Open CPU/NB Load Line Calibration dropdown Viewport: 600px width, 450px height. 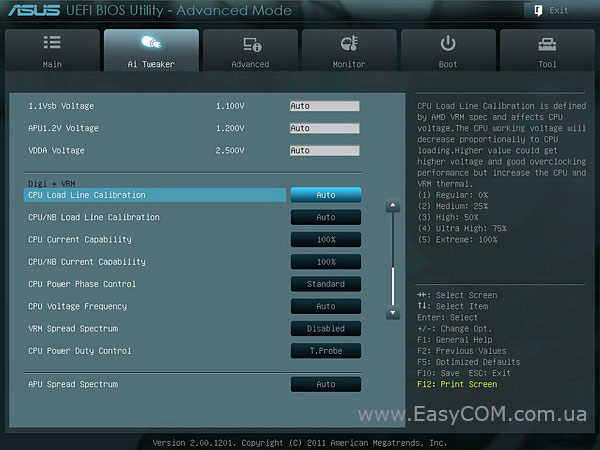[326, 217]
